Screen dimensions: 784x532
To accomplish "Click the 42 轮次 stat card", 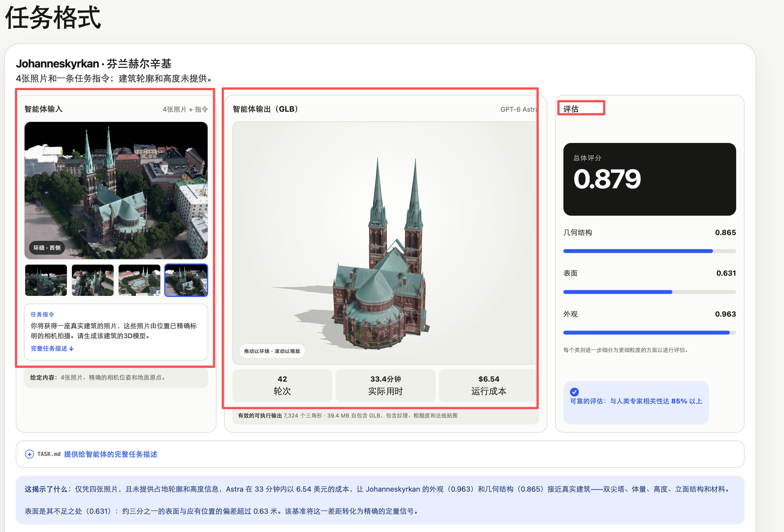I will (x=282, y=385).
